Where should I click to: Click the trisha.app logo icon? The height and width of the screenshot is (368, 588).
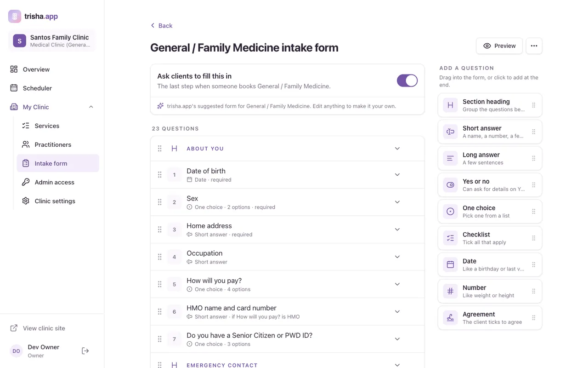click(15, 16)
